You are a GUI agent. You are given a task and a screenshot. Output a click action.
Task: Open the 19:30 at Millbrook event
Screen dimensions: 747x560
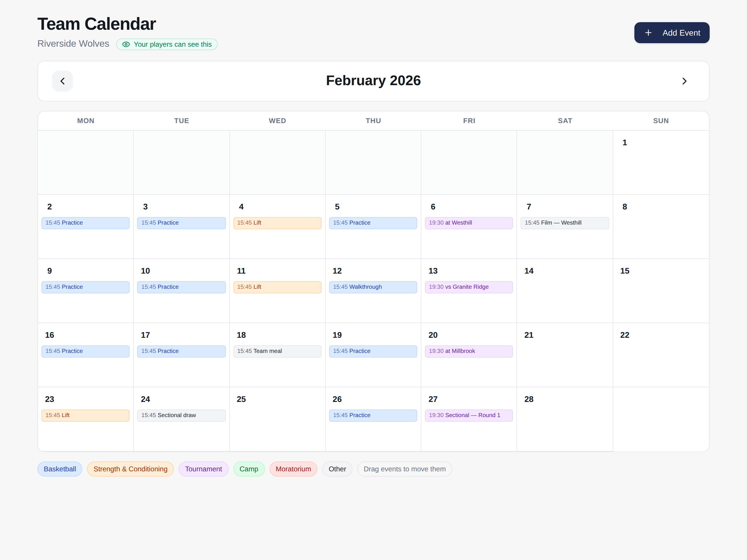469,351
